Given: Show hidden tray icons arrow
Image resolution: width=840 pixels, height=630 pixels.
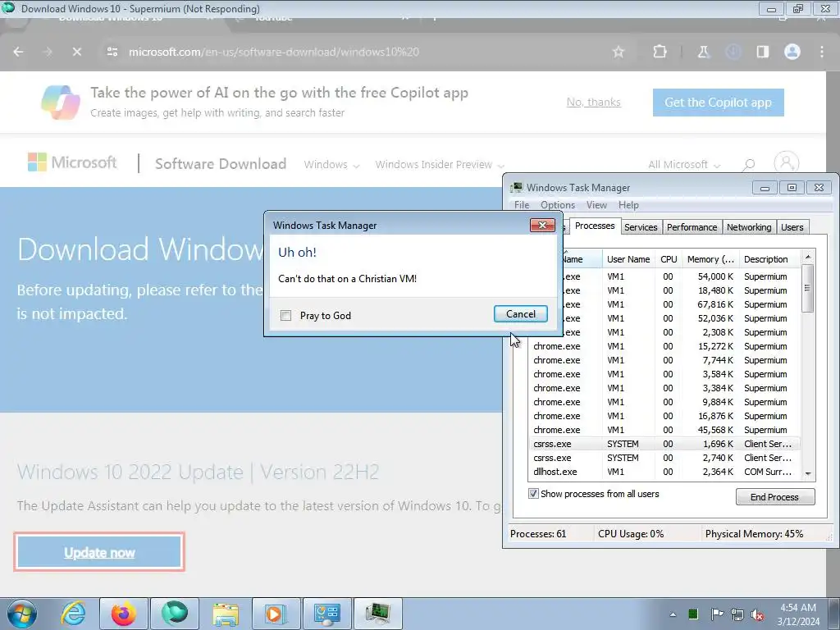Looking at the screenshot, I should (673, 614).
